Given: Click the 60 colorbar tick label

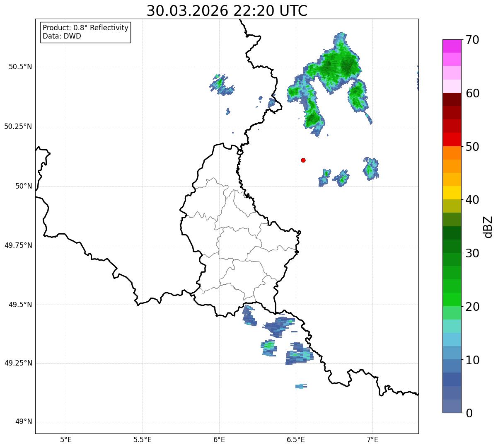Looking at the screenshot, I should pos(472,93).
